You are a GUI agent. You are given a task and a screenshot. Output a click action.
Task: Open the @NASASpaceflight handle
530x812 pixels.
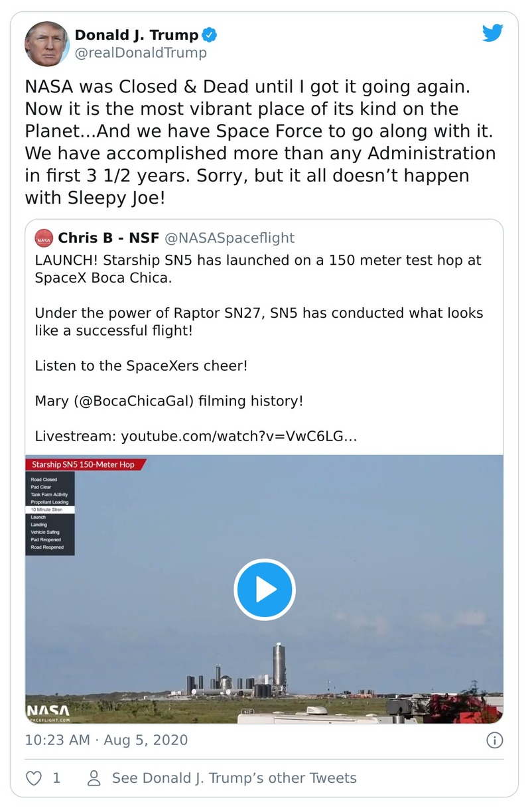pyautogui.click(x=228, y=237)
